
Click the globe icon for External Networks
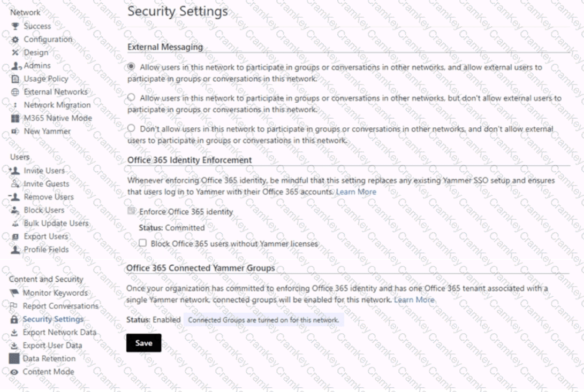pyautogui.click(x=15, y=92)
